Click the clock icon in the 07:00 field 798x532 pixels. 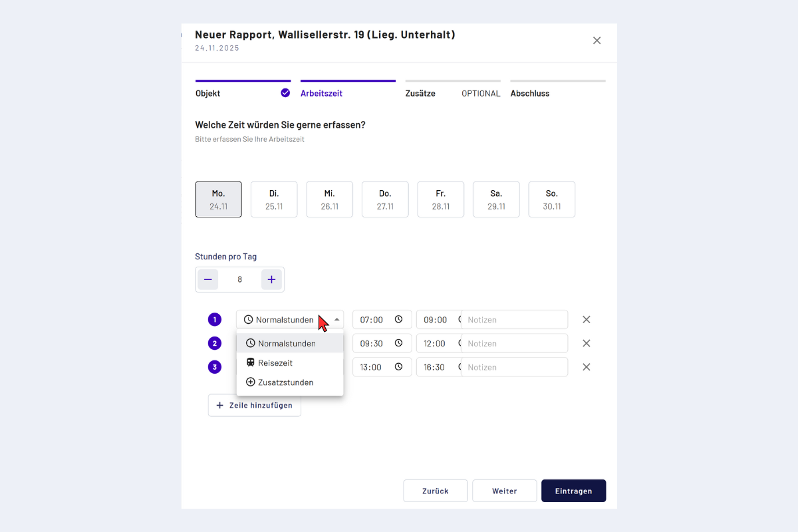pos(398,319)
